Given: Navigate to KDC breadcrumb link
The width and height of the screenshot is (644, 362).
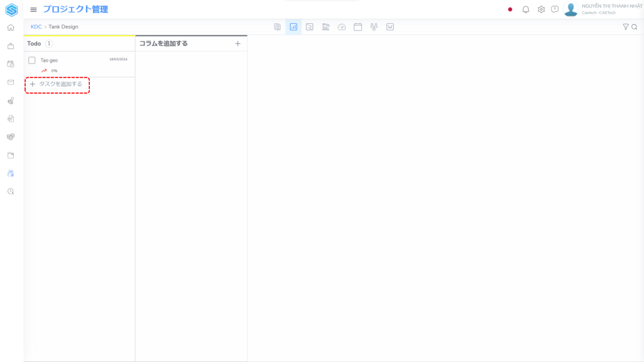Looking at the screenshot, I should click(36, 27).
